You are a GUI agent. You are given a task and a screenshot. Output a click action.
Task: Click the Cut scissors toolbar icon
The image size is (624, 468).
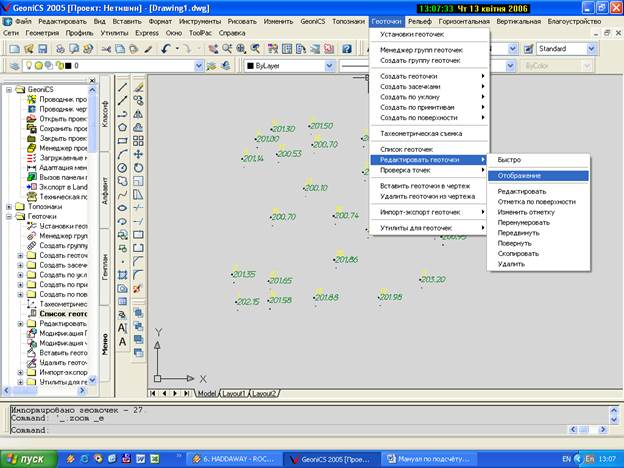pyautogui.click(x=106, y=49)
